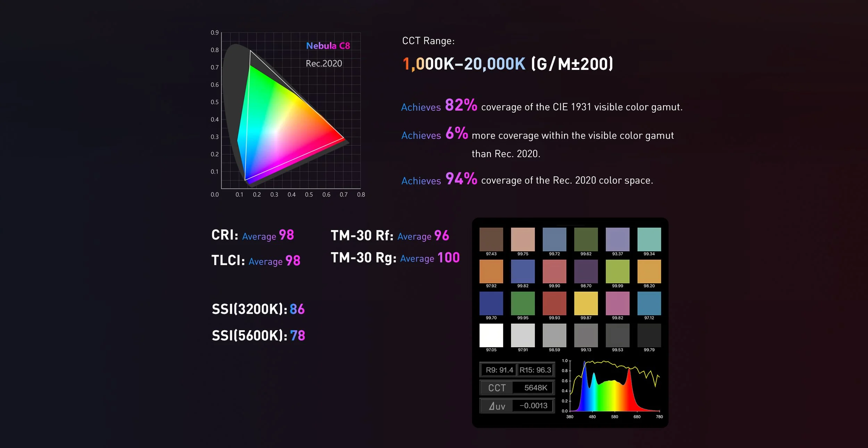This screenshot has width=868, height=448.
Task: Click the SSI(3200K) value 86
Action: pos(297,309)
